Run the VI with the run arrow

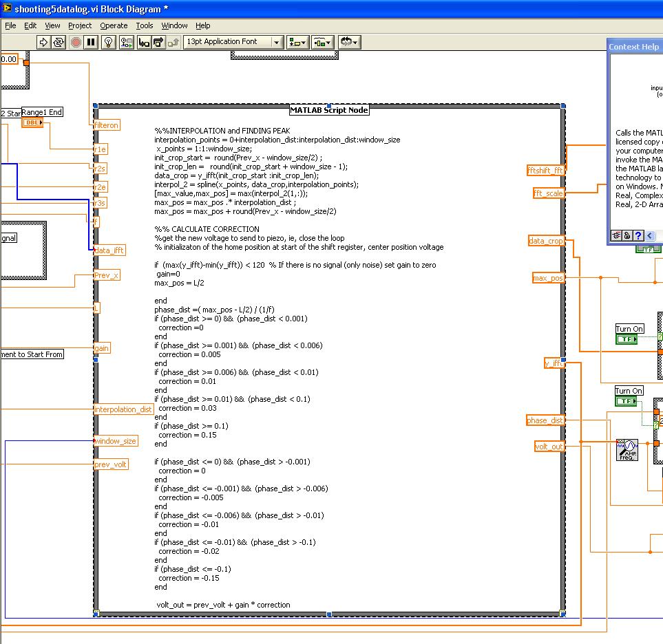click(x=43, y=42)
